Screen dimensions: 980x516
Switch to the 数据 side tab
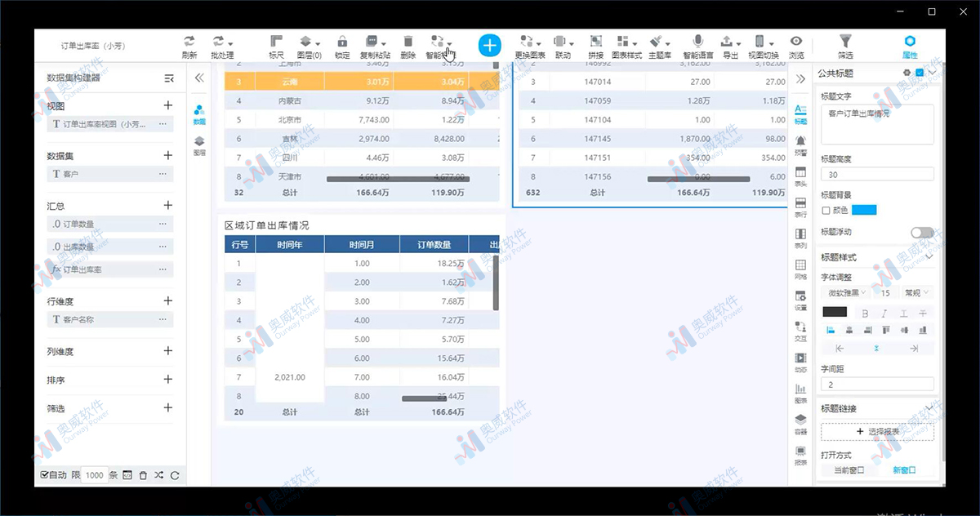199,114
